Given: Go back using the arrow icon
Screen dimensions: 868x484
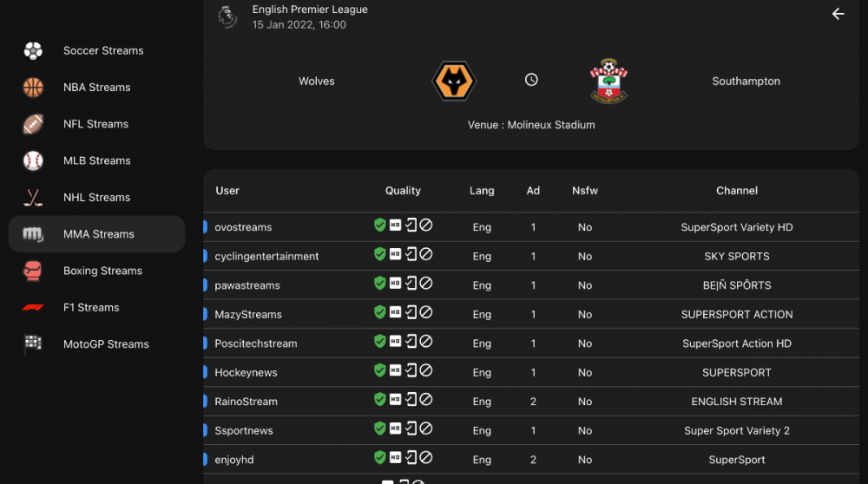Looking at the screenshot, I should pyautogui.click(x=838, y=14).
